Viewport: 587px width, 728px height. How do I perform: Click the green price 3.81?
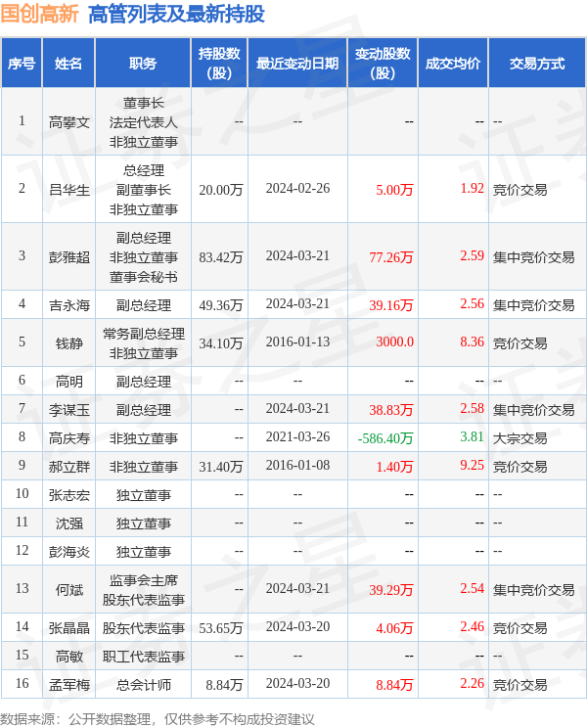pyautogui.click(x=472, y=436)
